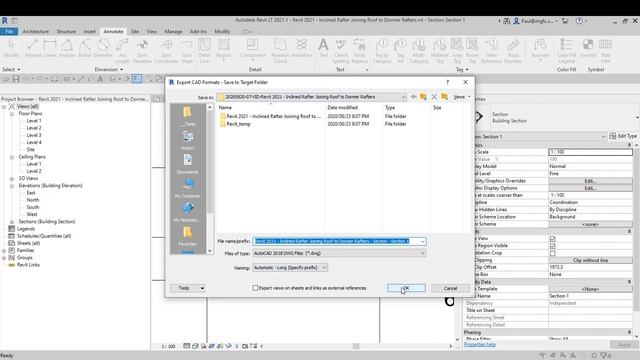Viewport: 640px width, 360px height.
Task: Click the Arc Length dimension tool
Action: pos(122,51)
